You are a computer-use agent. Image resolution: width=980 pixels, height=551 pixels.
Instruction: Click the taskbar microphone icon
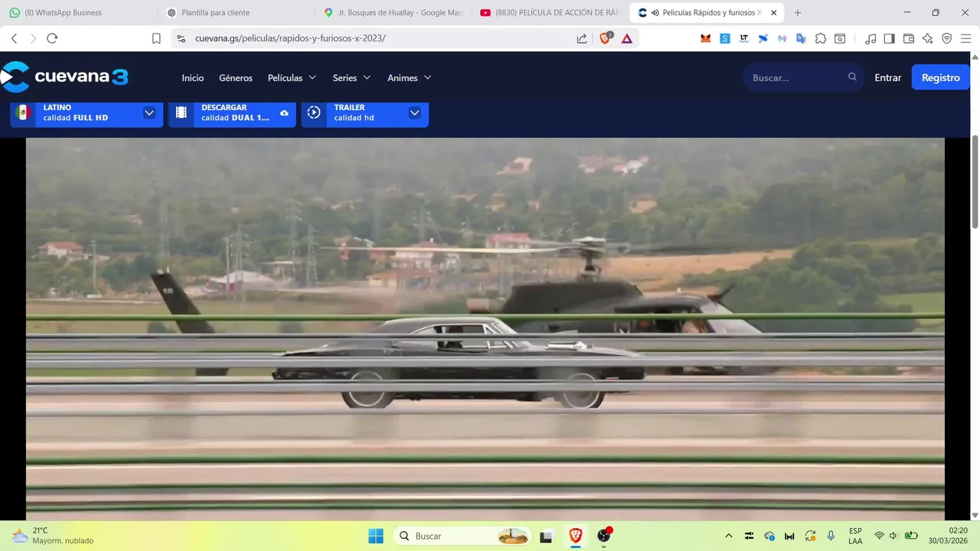tap(831, 536)
